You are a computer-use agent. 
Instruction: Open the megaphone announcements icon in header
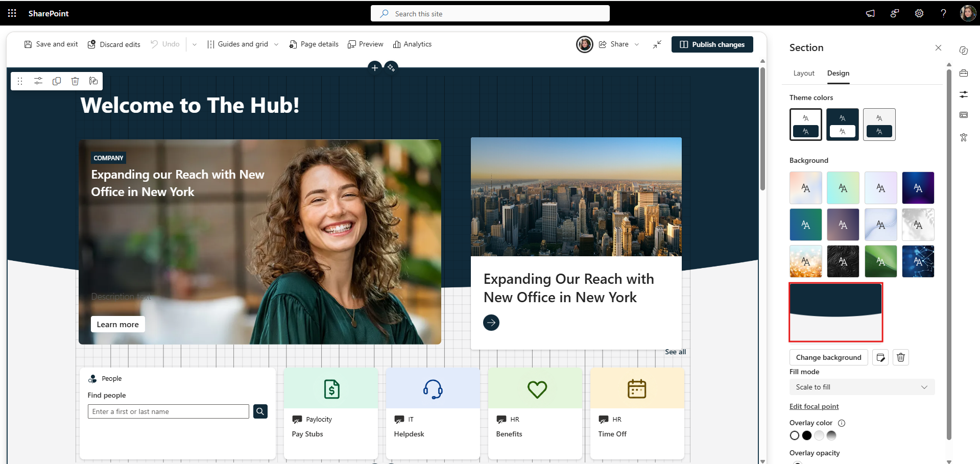click(x=870, y=13)
